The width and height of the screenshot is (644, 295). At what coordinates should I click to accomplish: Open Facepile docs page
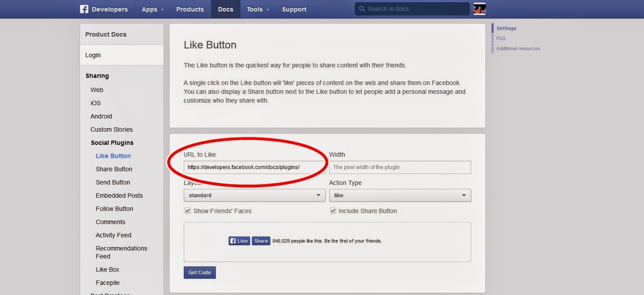coord(108,283)
